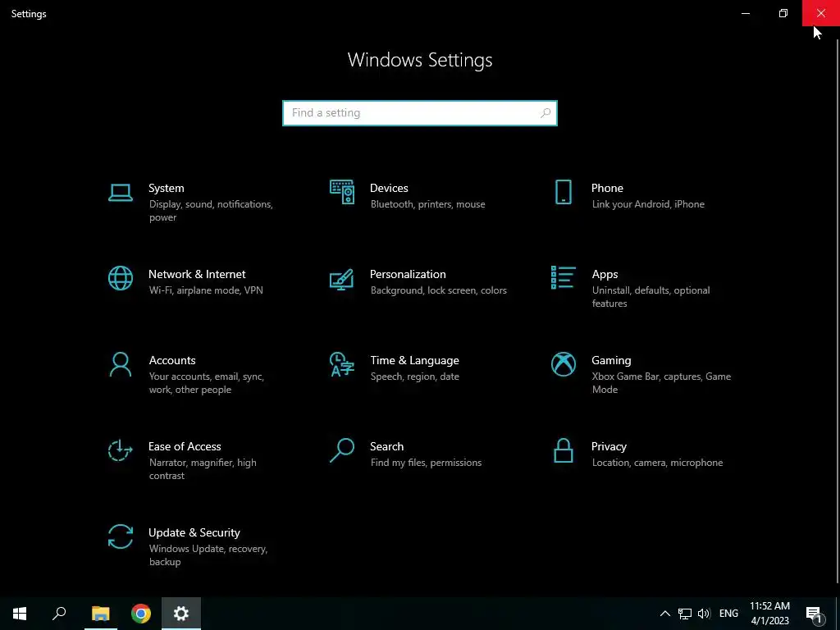Open Accounts settings title

(x=172, y=361)
